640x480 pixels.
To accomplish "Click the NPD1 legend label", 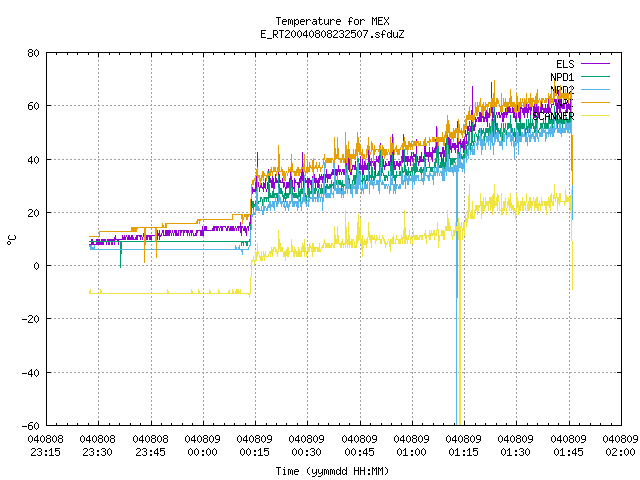I will point(562,77).
